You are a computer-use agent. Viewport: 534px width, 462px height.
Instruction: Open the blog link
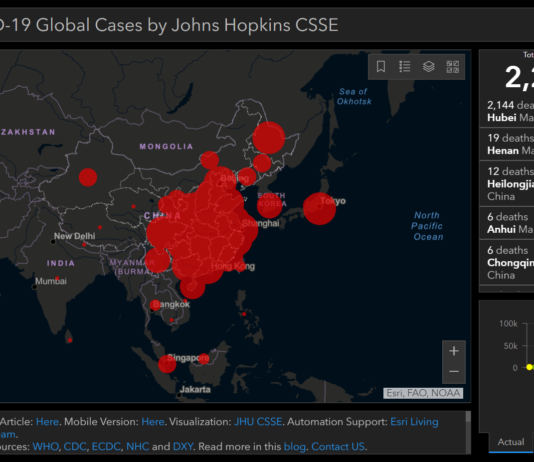click(295, 446)
